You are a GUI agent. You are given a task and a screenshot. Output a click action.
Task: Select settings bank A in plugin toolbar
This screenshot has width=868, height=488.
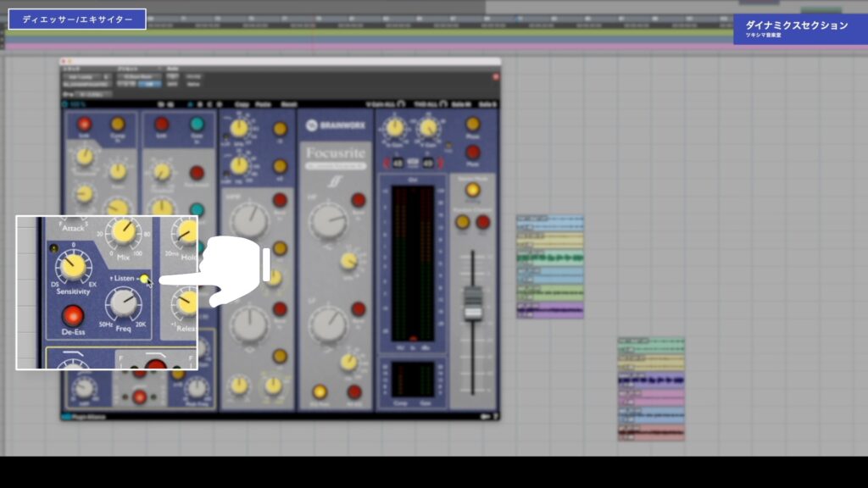[x=190, y=104]
